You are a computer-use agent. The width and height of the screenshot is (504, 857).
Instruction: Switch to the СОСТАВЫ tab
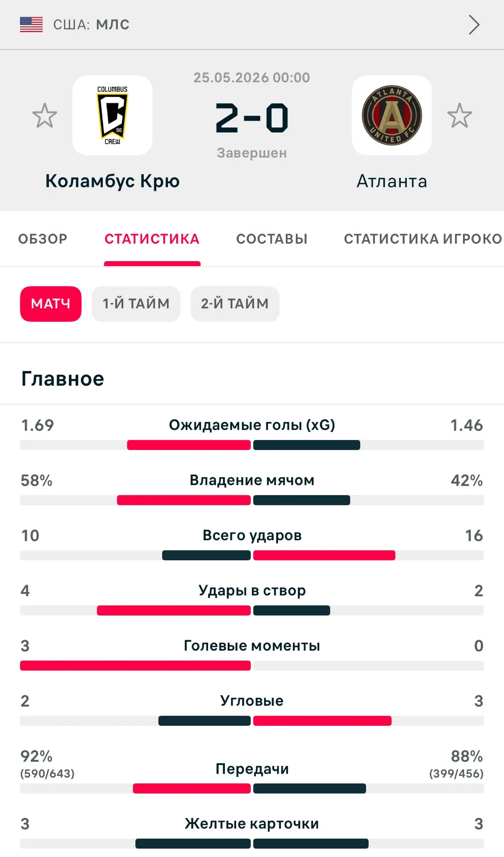tap(272, 239)
